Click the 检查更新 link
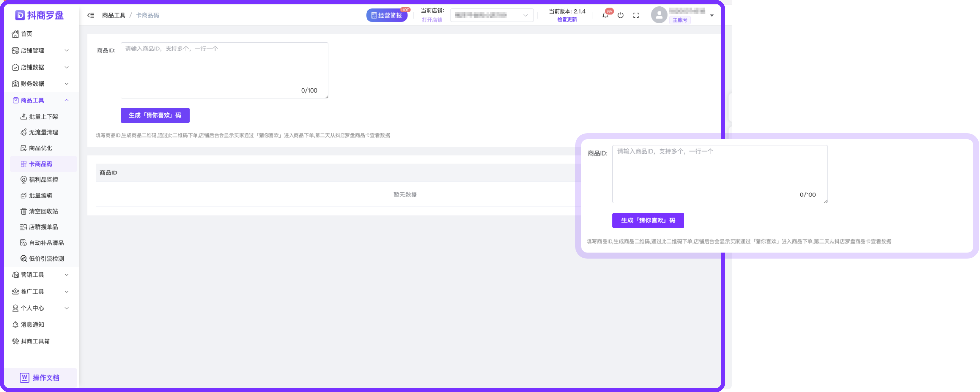The image size is (980, 392). [567, 20]
